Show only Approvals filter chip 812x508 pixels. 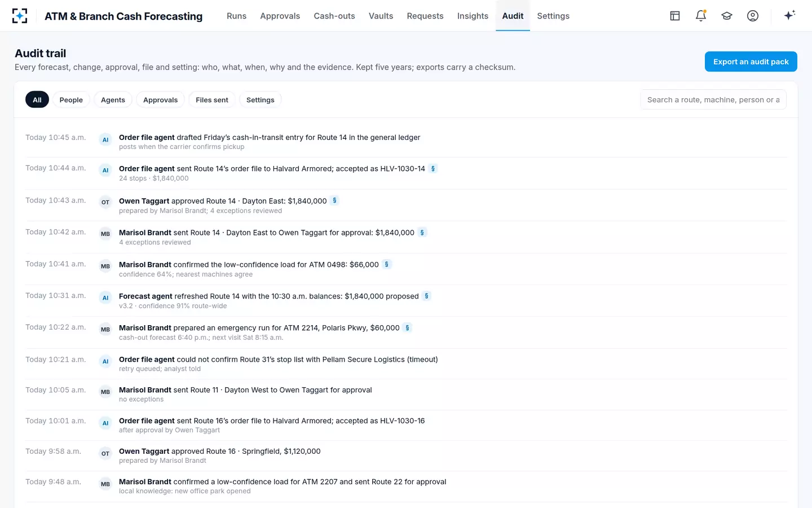coord(160,99)
